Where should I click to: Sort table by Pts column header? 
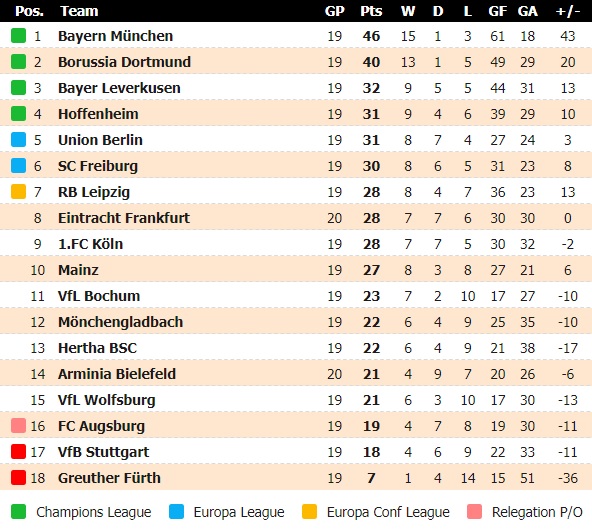coord(371,11)
